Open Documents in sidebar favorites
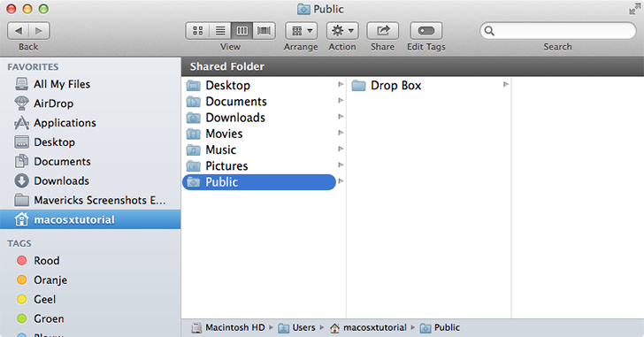Screen dimensions: 644x337 [90, 161]
